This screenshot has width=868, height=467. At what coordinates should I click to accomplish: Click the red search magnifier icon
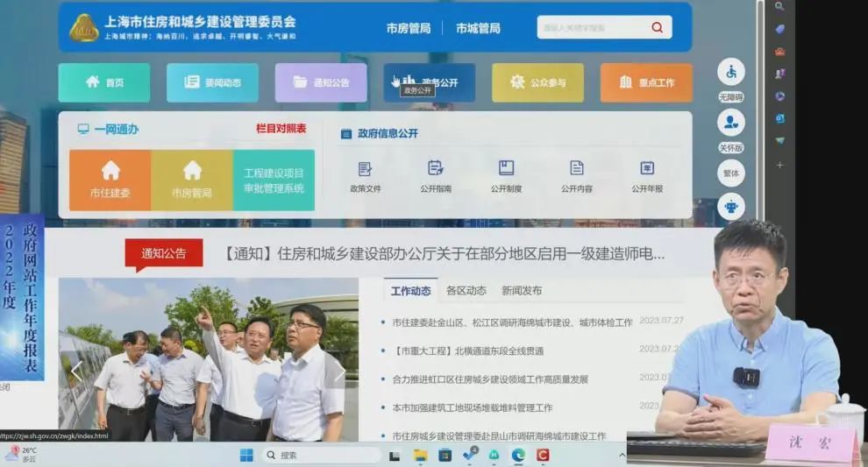(x=657, y=28)
